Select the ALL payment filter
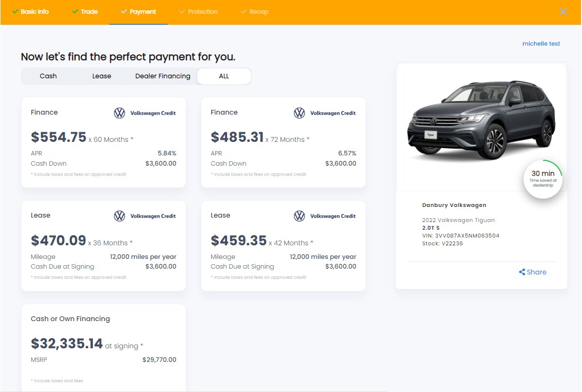The height and width of the screenshot is (392, 582). 224,76
